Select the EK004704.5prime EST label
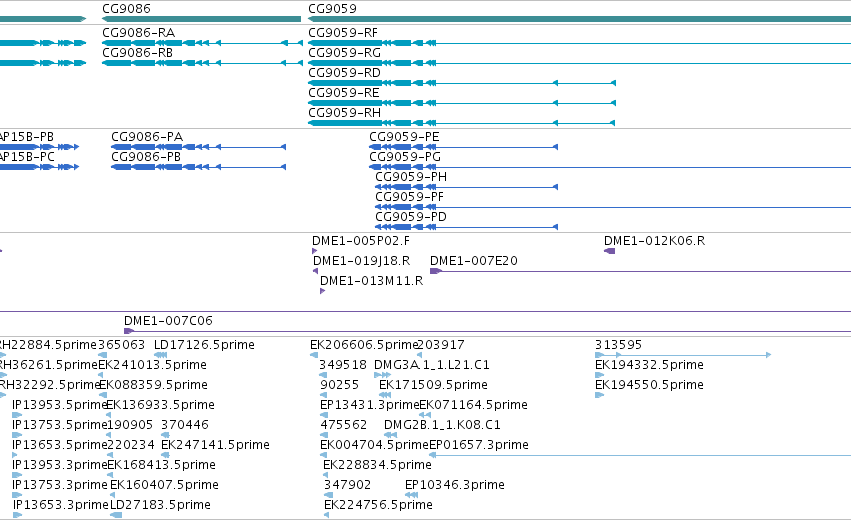 click(374, 445)
